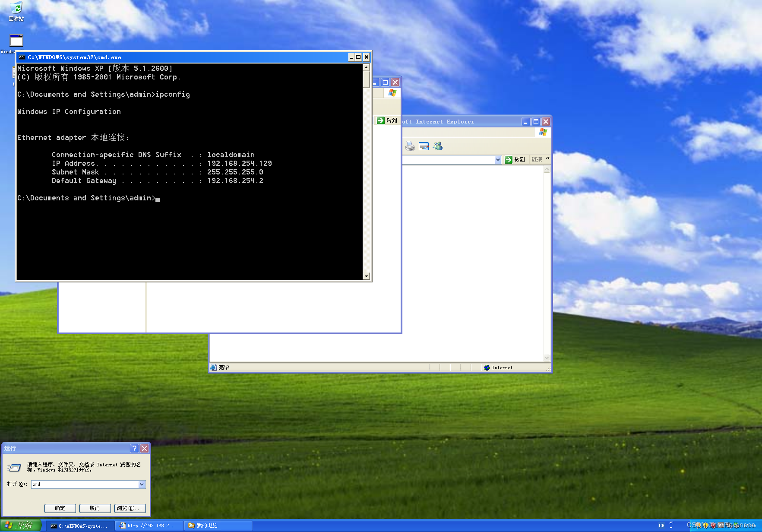
Task: Switch to http://192.168.2... taskbar item
Action: (149, 526)
